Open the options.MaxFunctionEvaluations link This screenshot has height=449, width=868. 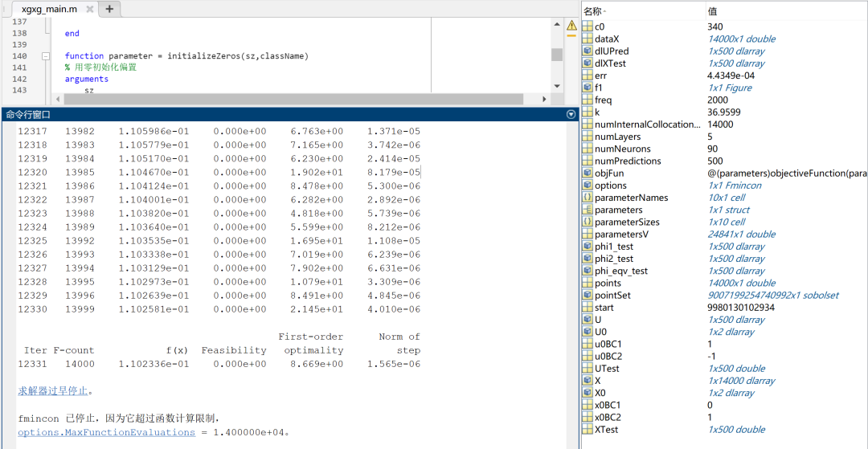(106, 432)
